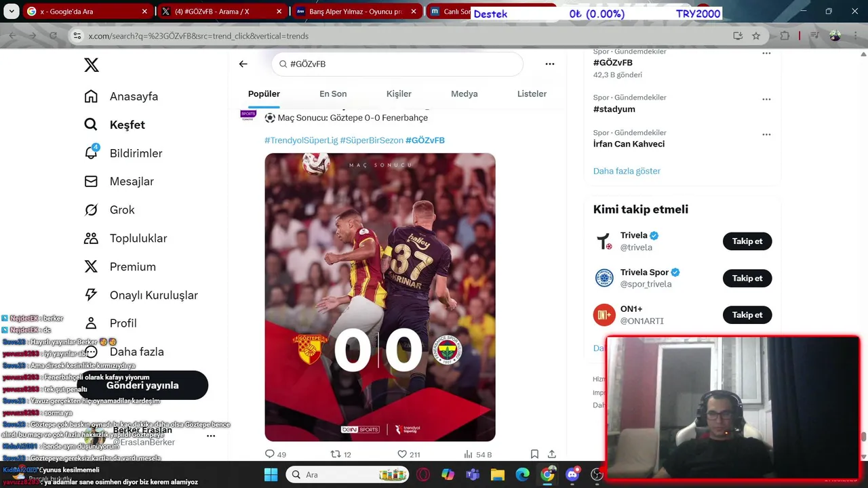This screenshot has width=868, height=488.
Task: Open Onaylı Kuruluşlar lightning icon
Action: [91, 295]
